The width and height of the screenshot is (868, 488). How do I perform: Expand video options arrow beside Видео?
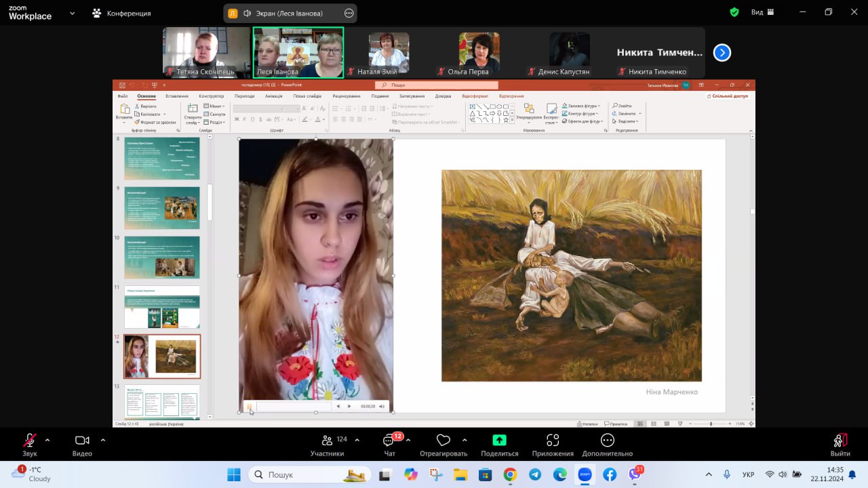tap(103, 439)
